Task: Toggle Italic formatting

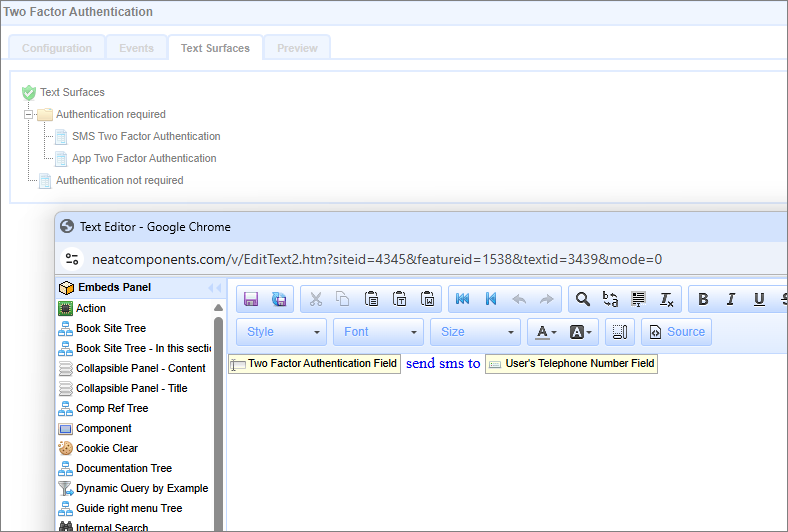Action: tap(731, 299)
